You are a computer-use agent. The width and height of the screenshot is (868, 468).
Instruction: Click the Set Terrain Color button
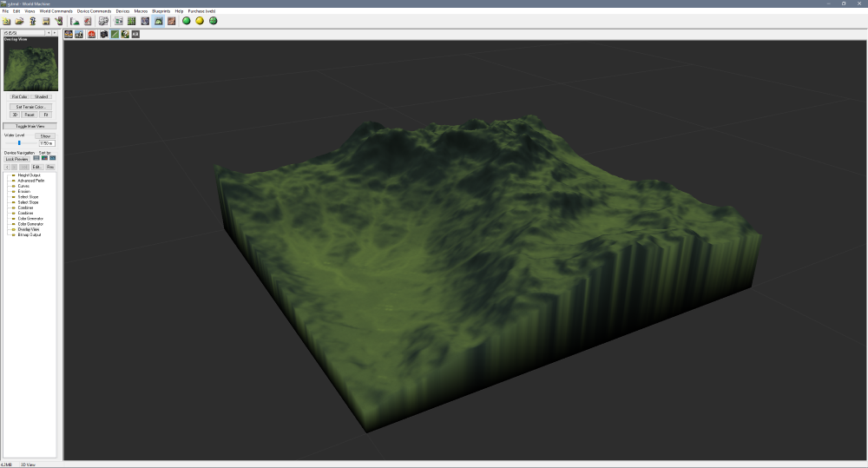point(30,107)
